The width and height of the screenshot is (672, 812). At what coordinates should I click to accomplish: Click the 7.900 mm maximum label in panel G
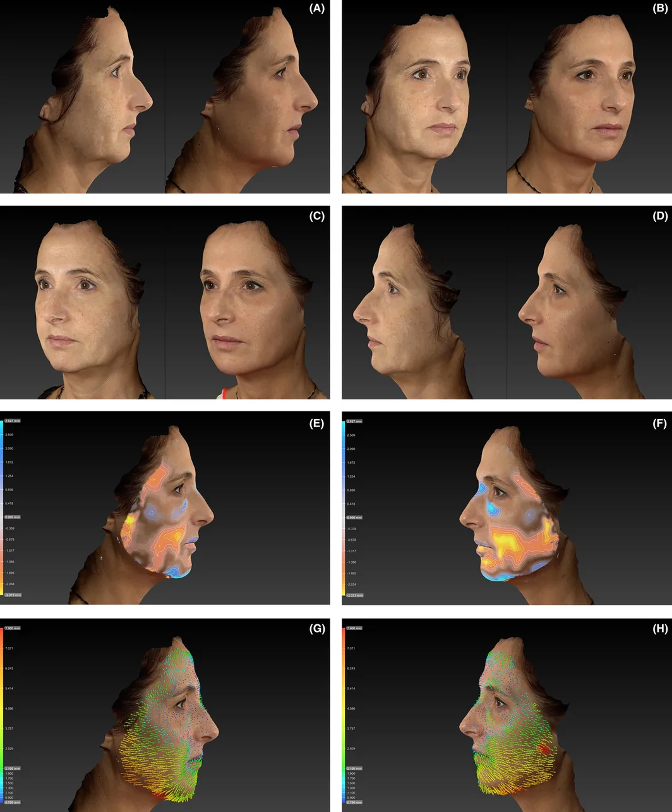[x=13, y=628]
